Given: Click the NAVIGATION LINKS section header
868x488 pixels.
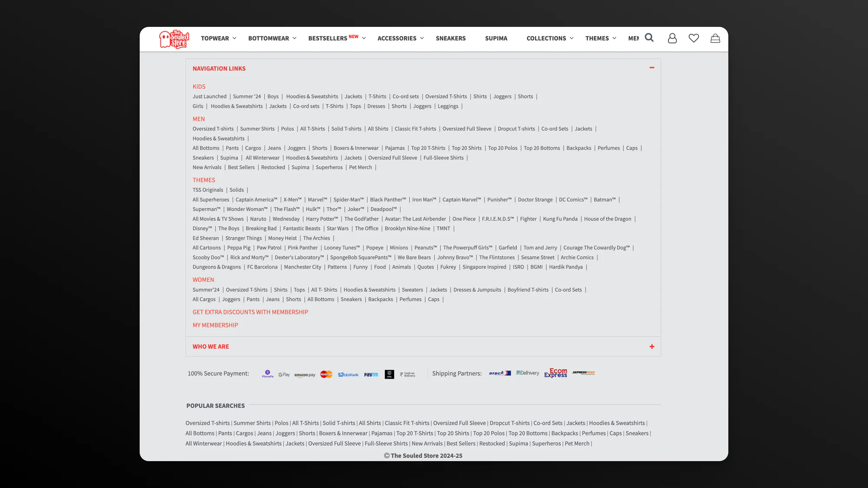Looking at the screenshot, I should pyautogui.click(x=219, y=69).
